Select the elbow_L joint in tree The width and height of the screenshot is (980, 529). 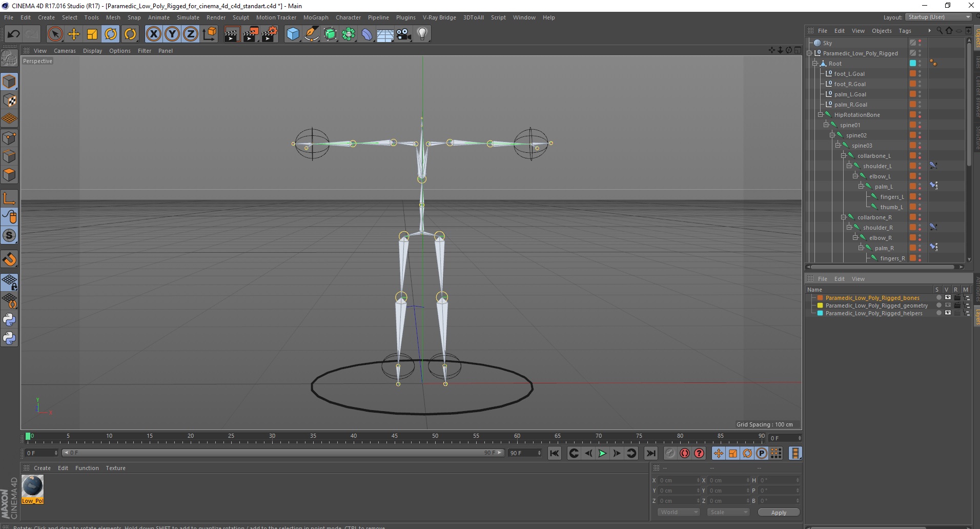880,176
